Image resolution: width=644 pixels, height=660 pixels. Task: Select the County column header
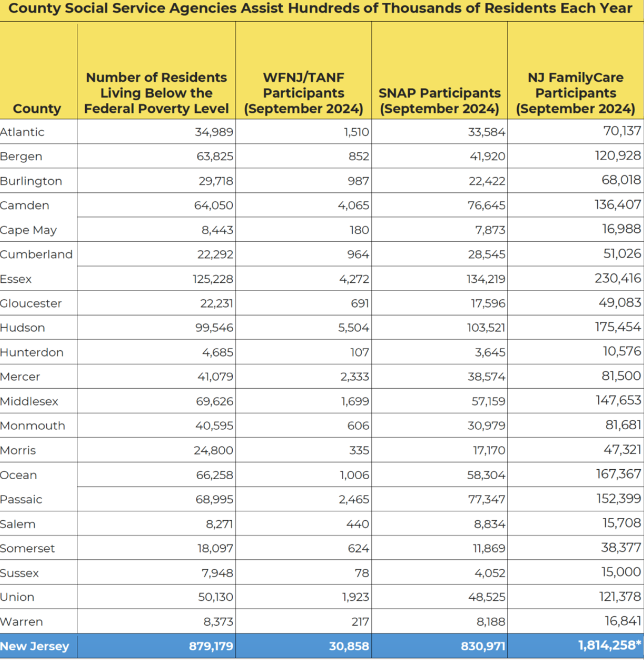tap(37, 109)
